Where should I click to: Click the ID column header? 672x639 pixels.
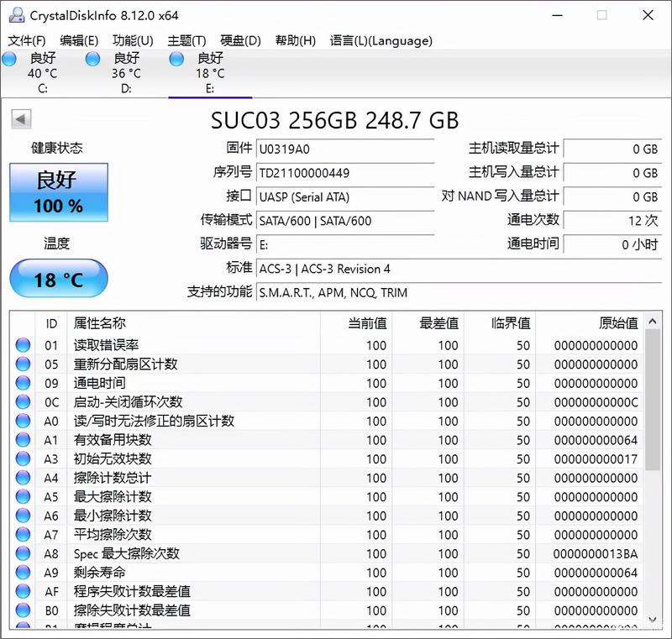[51, 323]
